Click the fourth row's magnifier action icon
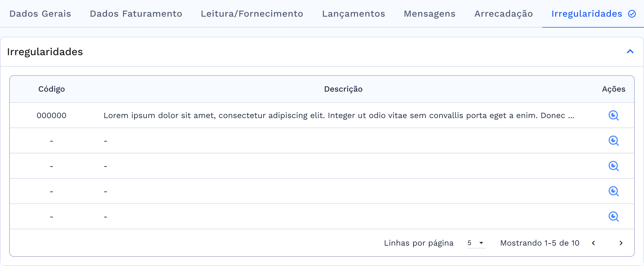Screen dimensions: 644x266 614,191
